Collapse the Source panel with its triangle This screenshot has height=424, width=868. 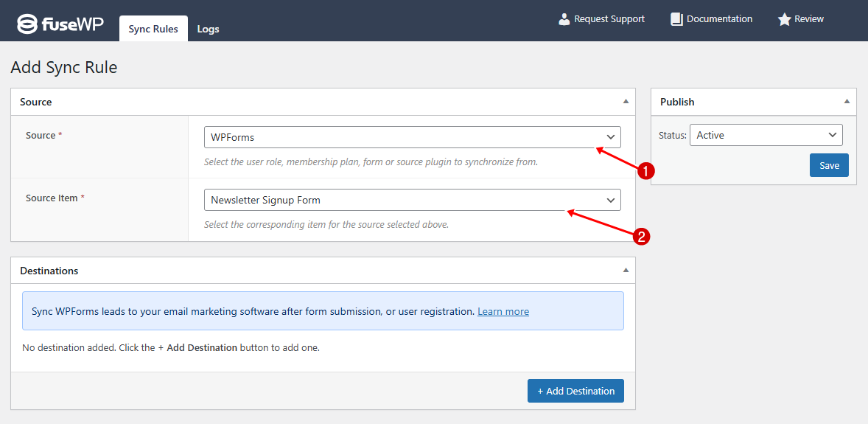coord(626,102)
